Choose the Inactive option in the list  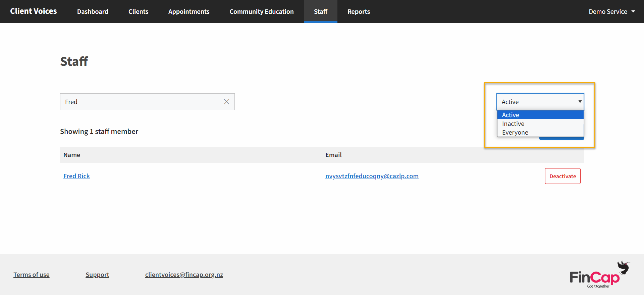click(540, 124)
